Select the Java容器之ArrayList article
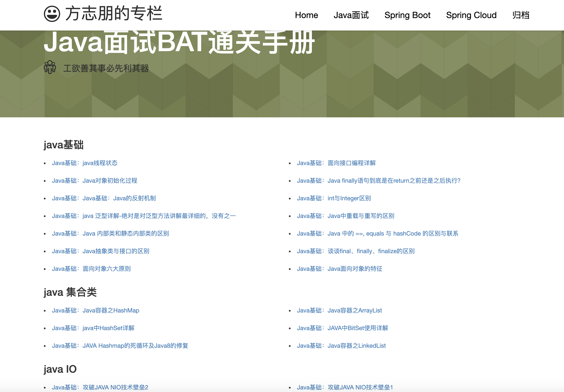564x392 pixels. (x=339, y=311)
